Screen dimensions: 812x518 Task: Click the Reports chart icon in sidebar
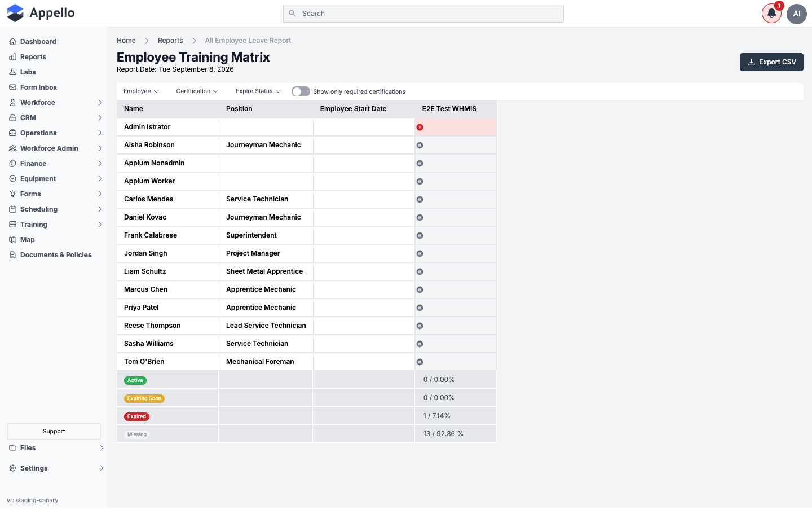coord(12,57)
